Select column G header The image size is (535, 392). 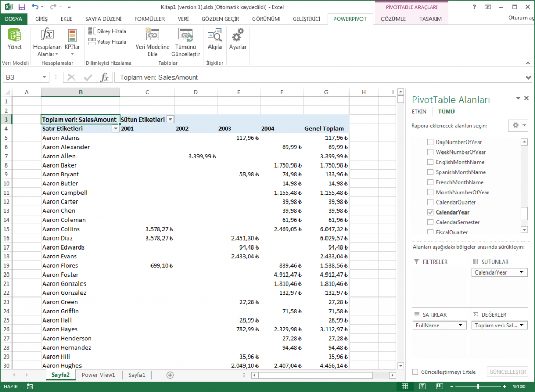point(326,92)
